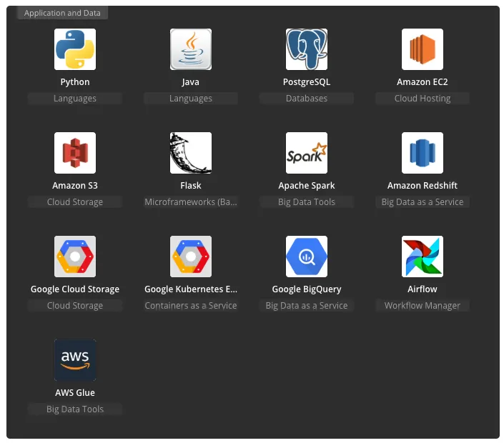Open the AWS Glue icon
Viewport: 504px width, 443px height.
tap(75, 360)
